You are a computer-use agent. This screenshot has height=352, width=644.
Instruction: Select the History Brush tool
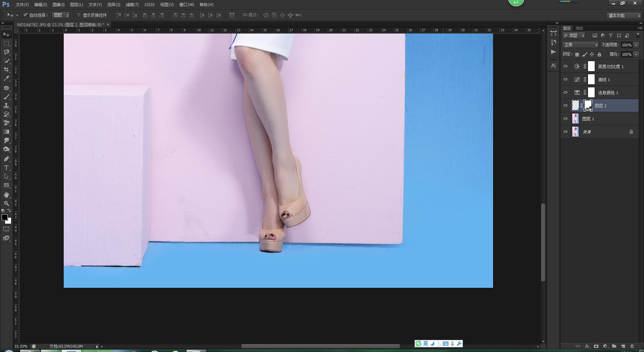pyautogui.click(x=6, y=114)
